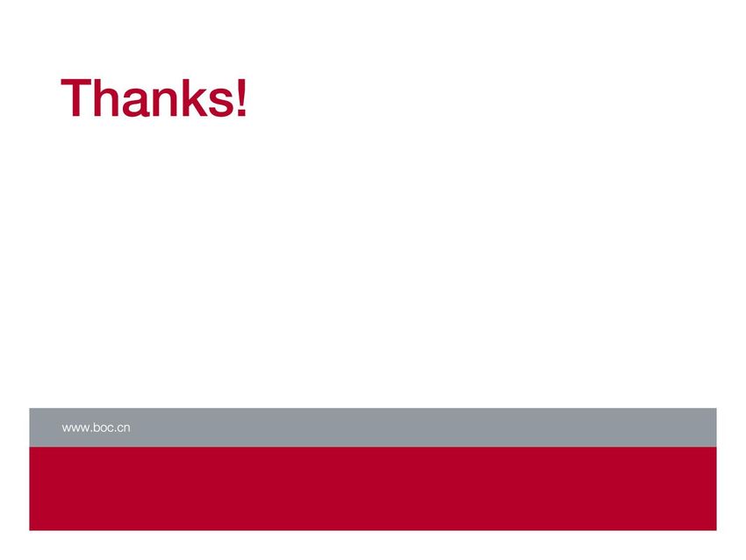The width and height of the screenshot is (746, 560).
Task: Click the exclamation mark after Thanks
Action: (x=241, y=98)
